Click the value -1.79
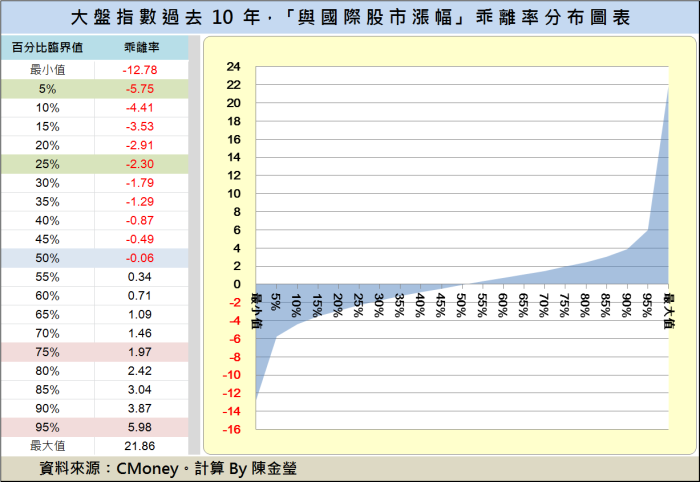The width and height of the screenshot is (700, 482). coord(140,183)
